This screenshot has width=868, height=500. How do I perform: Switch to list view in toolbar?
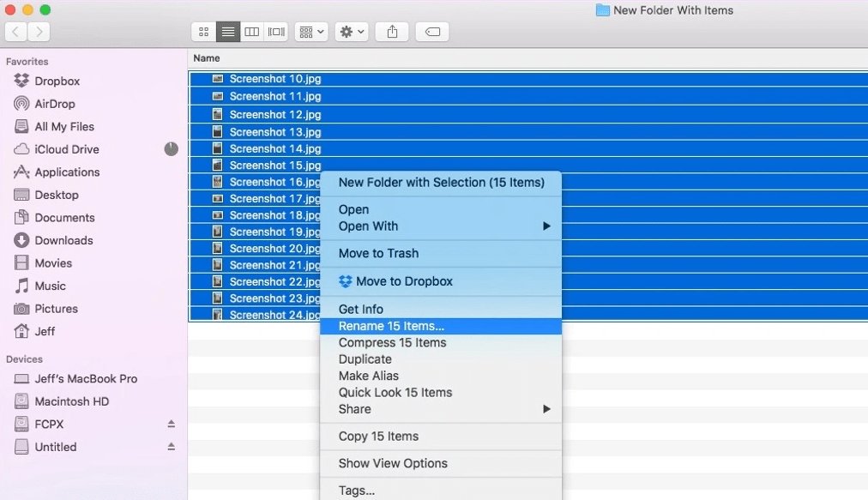coord(227,32)
